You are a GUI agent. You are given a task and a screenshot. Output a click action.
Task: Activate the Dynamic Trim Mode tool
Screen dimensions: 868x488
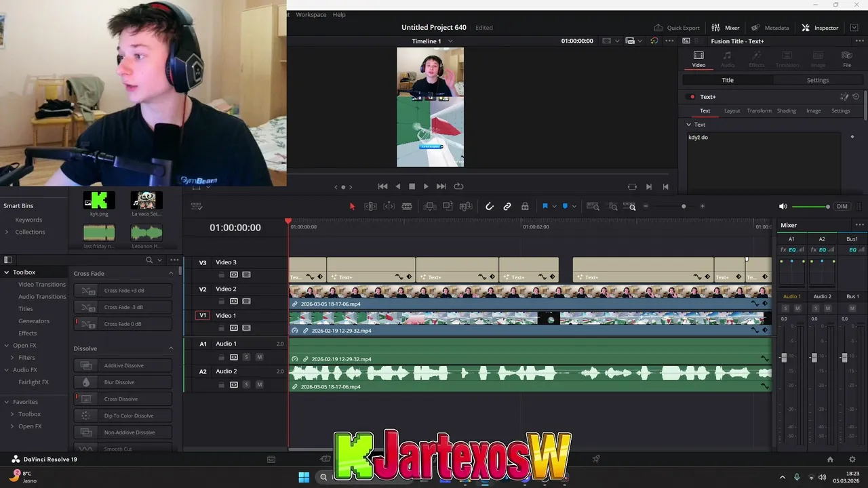tap(389, 207)
